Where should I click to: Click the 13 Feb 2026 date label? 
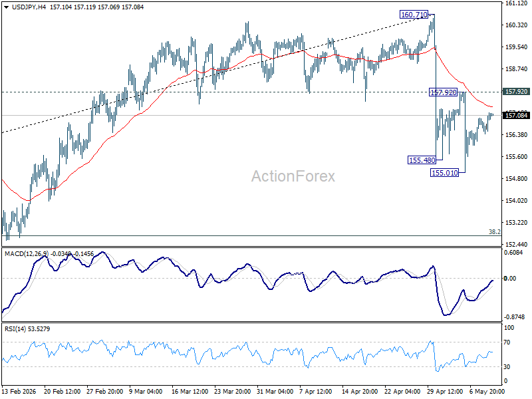[19, 392]
